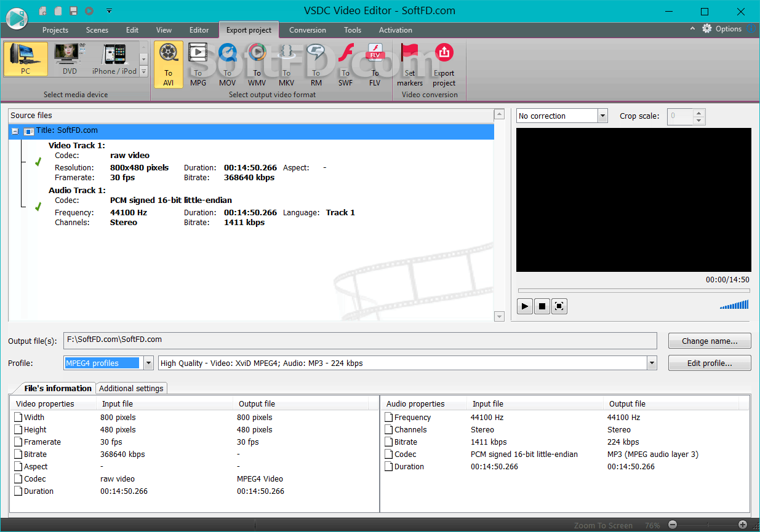The height and width of the screenshot is (532, 760).
Task: Play the preview video
Action: coord(524,306)
